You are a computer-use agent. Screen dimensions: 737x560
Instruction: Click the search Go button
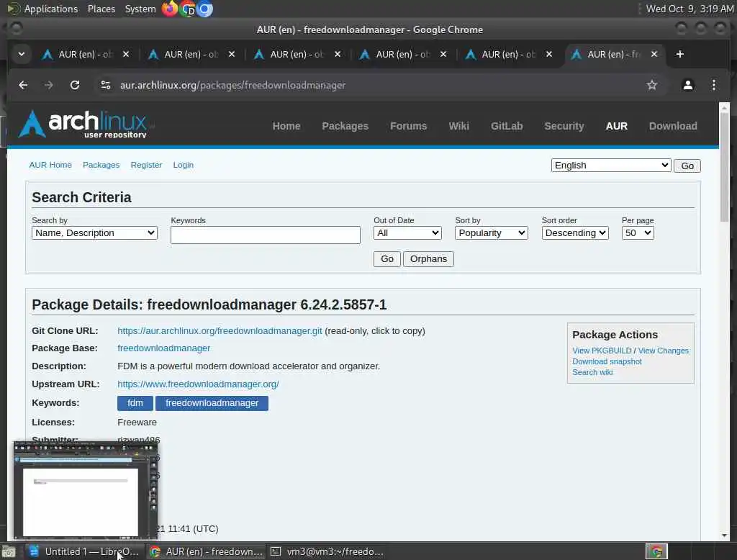pos(386,259)
